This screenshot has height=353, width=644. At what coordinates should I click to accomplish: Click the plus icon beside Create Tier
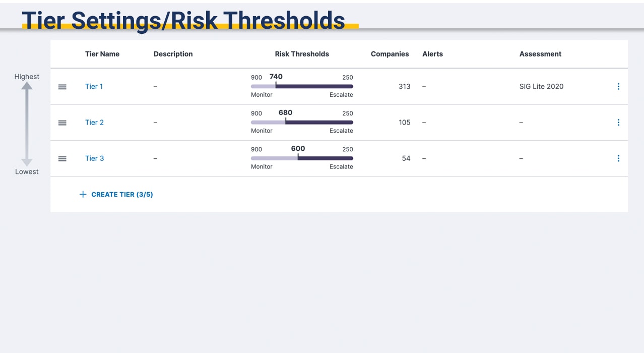[83, 194]
